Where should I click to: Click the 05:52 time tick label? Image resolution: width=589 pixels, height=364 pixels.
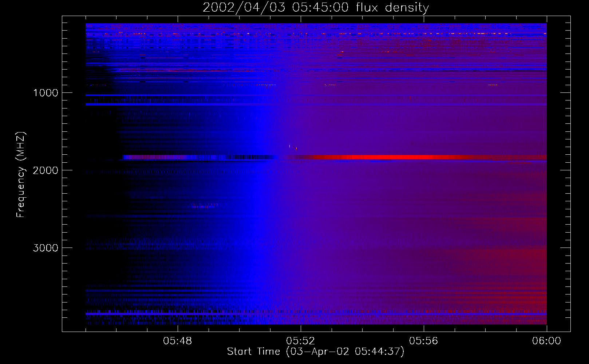[x=301, y=341]
